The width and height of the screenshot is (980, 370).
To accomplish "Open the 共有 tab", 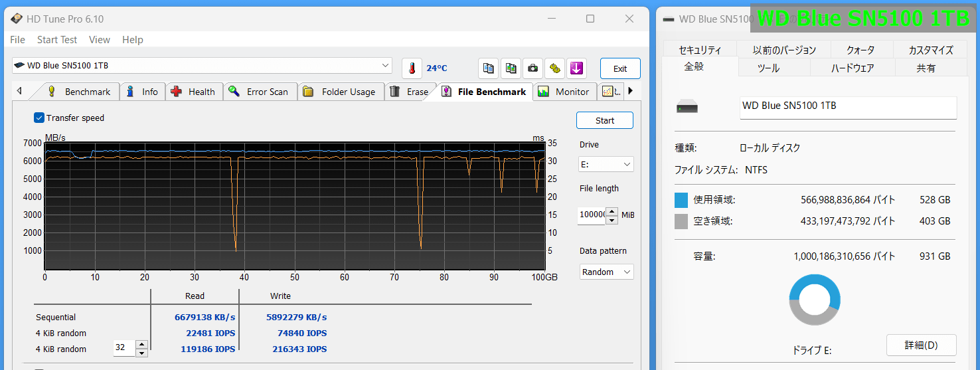I will point(926,68).
